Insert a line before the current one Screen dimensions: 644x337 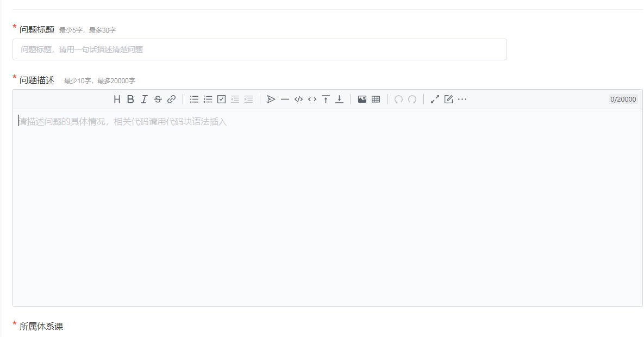pyautogui.click(x=326, y=99)
